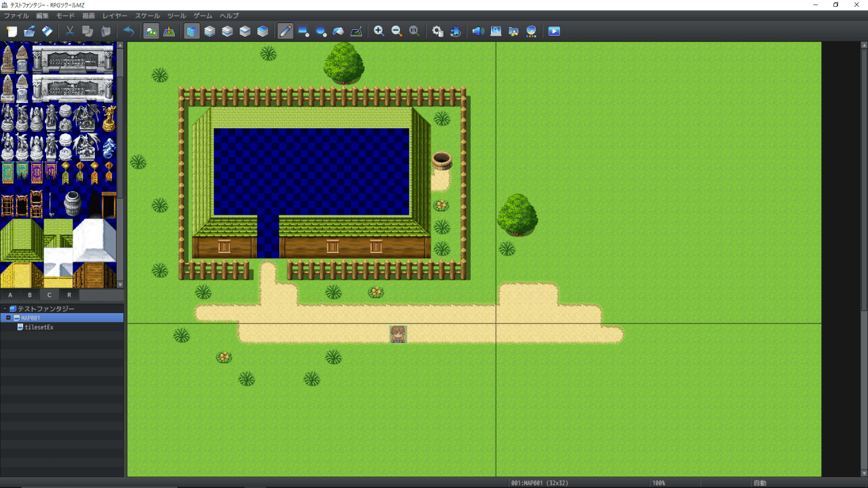Screen dimensions: 868x488
Task: Open the ファイル menu
Action: coord(16,16)
